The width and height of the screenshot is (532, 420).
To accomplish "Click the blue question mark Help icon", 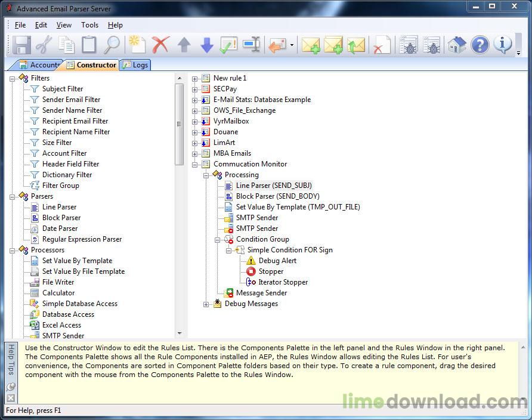I will (480, 45).
